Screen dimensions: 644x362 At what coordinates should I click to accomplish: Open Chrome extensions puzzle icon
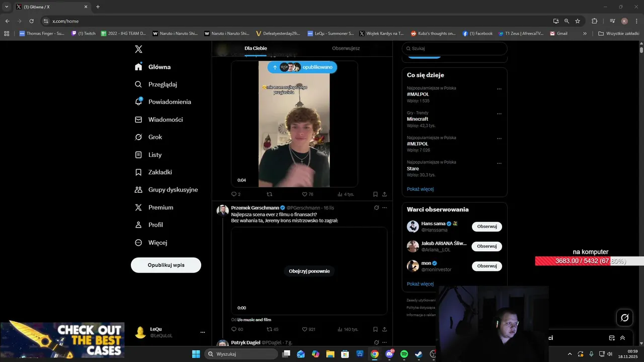(x=595, y=21)
